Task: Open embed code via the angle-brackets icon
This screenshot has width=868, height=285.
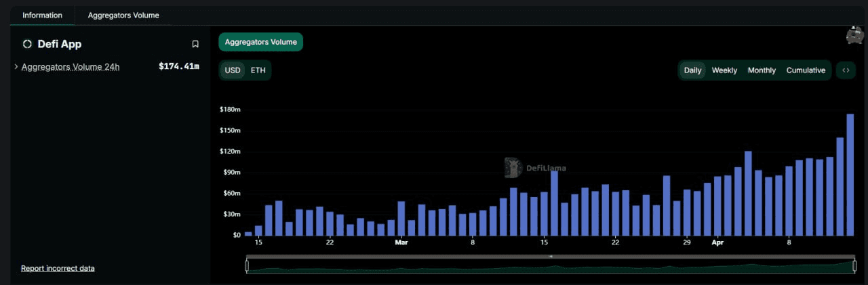Action: pos(846,70)
